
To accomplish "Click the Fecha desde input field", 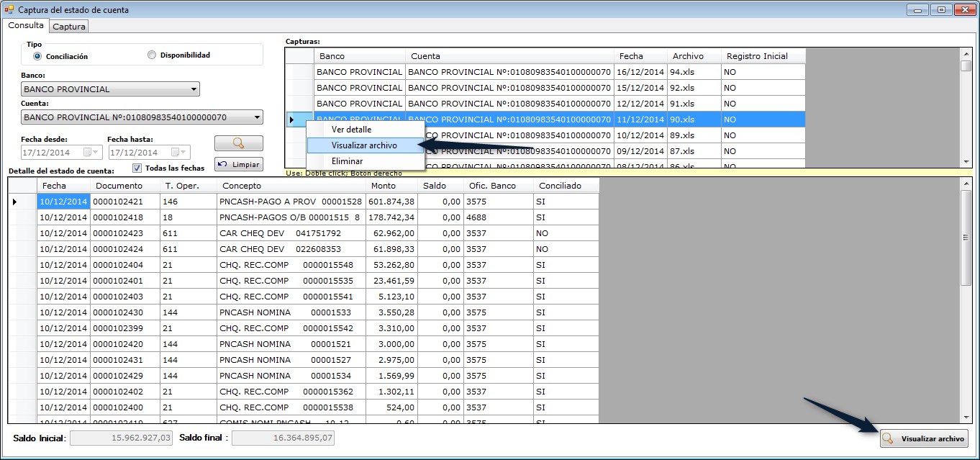I will [62, 153].
